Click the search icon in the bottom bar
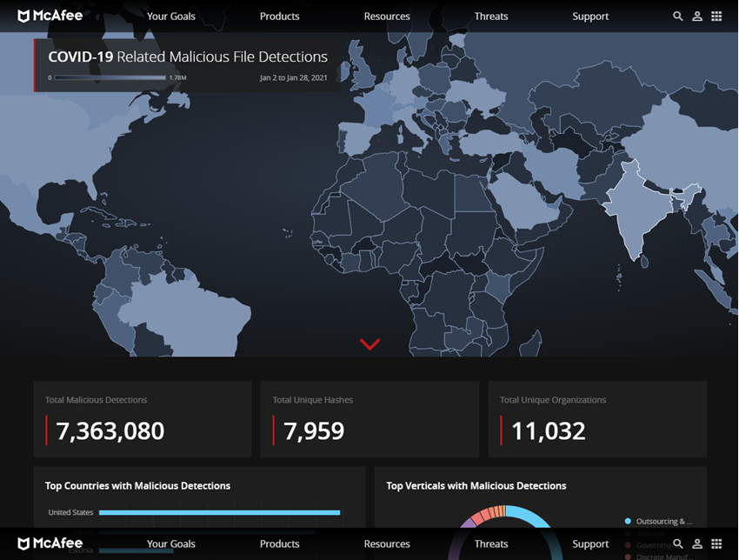739x560 pixels. coord(678,543)
